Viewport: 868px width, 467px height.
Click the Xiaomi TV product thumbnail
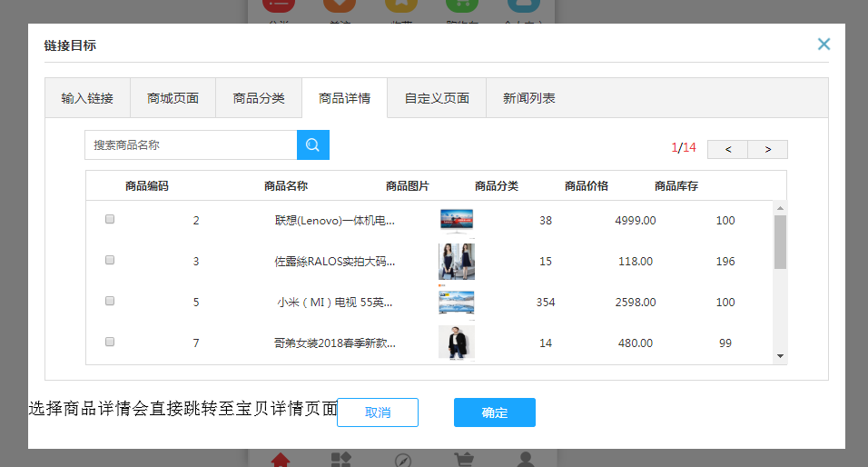pyautogui.click(x=456, y=302)
